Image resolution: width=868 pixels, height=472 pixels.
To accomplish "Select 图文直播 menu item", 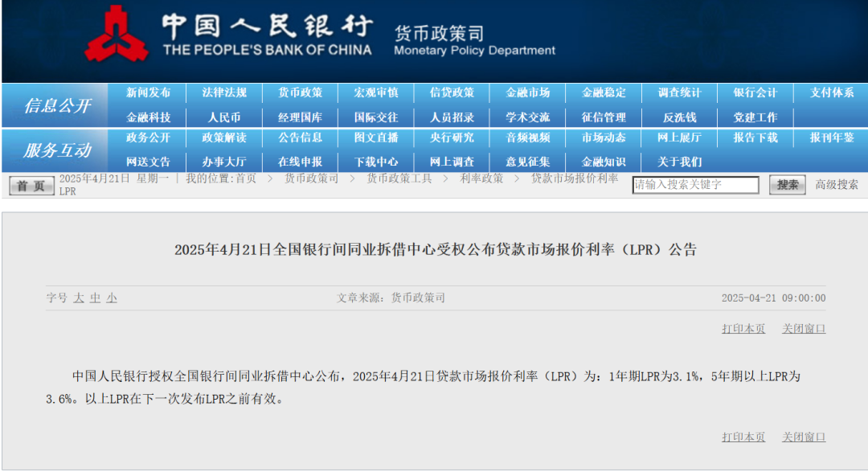I will pyautogui.click(x=376, y=137).
